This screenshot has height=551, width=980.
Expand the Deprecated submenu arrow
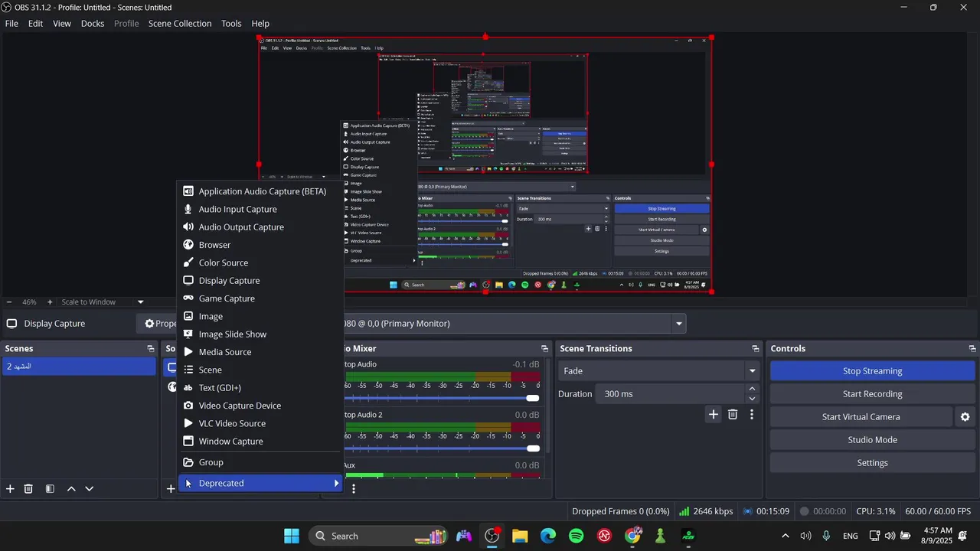pyautogui.click(x=335, y=483)
